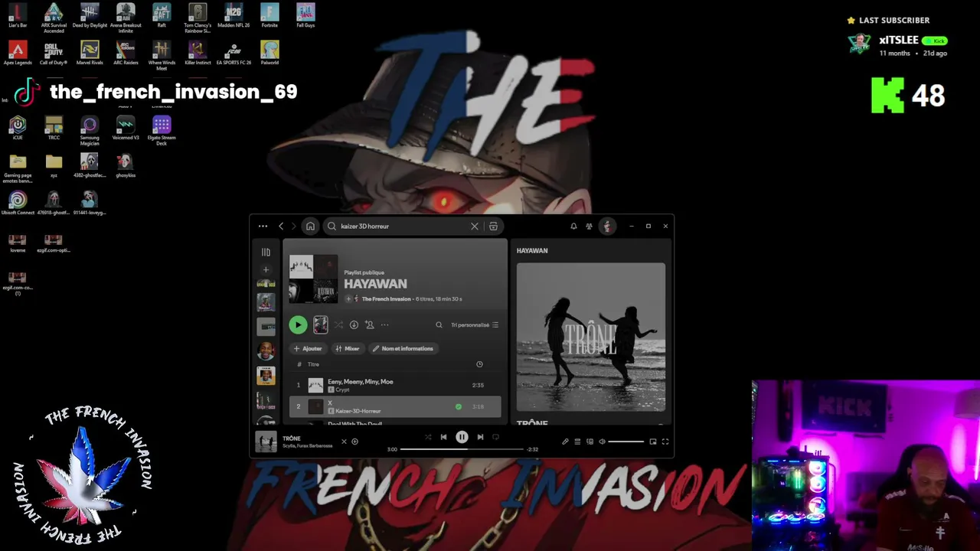Click 'Nom et informations' button
This screenshot has height=551, width=980.
pyautogui.click(x=403, y=349)
